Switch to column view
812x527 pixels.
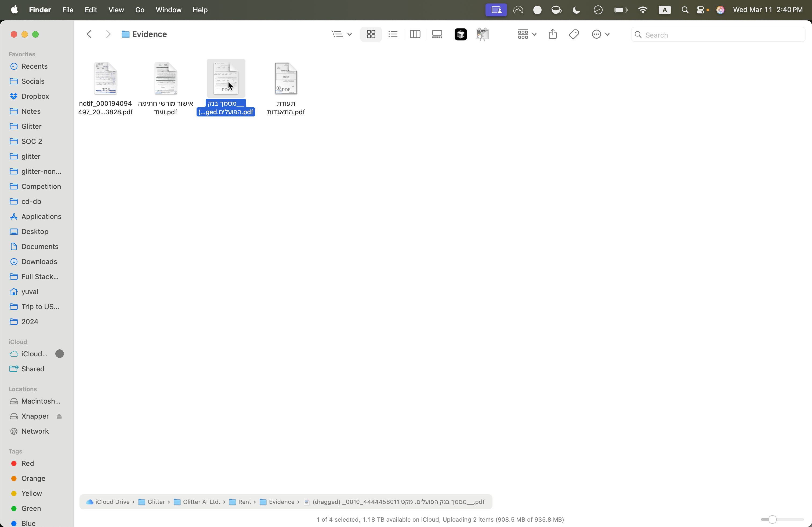(x=415, y=34)
